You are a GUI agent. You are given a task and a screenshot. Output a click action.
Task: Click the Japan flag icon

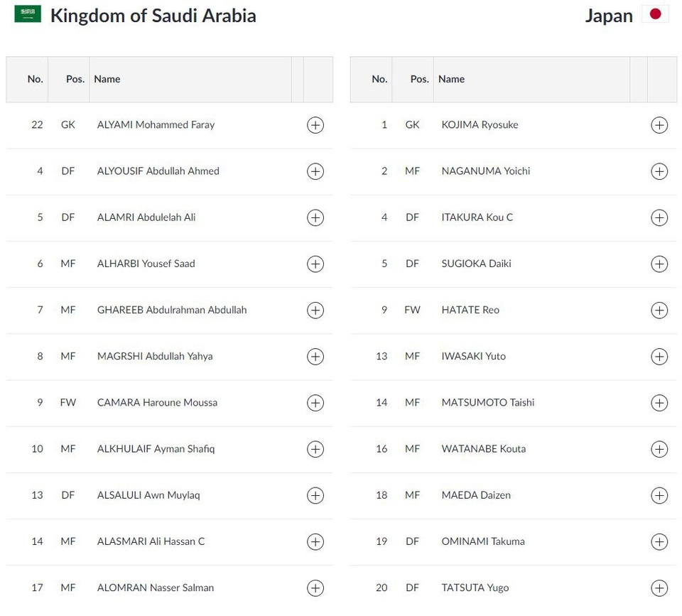coord(654,13)
